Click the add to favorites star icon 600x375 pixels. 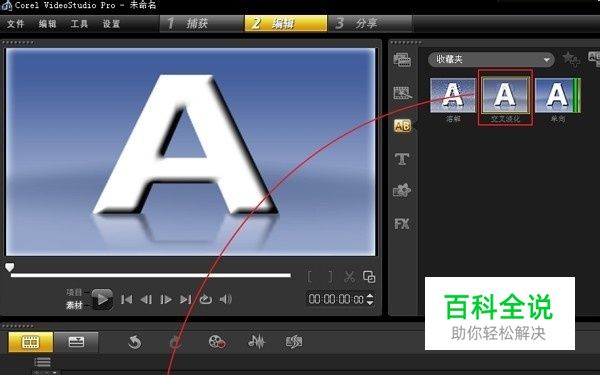pyautogui.click(x=571, y=59)
